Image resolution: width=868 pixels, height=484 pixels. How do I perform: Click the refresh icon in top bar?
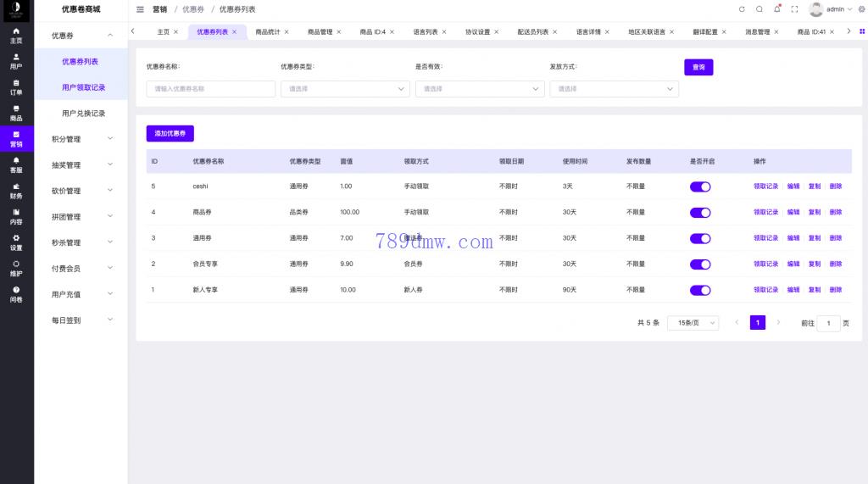[x=742, y=9]
